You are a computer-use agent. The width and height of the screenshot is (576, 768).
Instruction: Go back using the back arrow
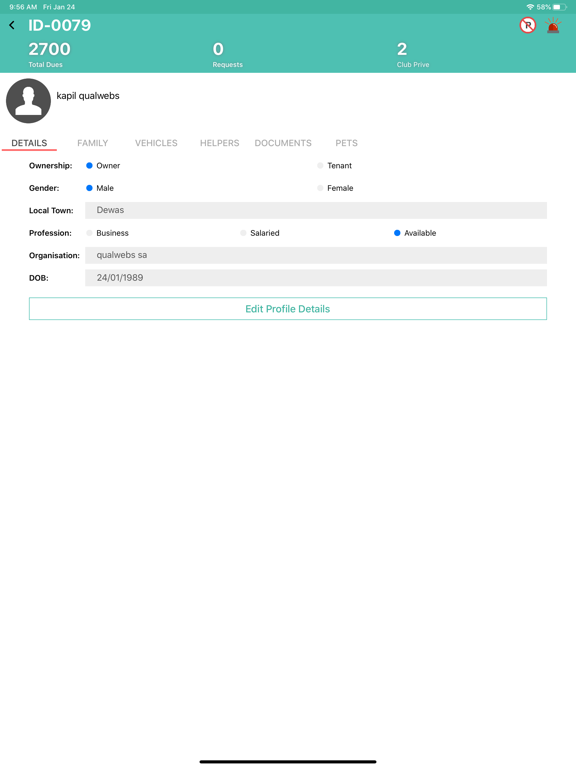pyautogui.click(x=12, y=25)
